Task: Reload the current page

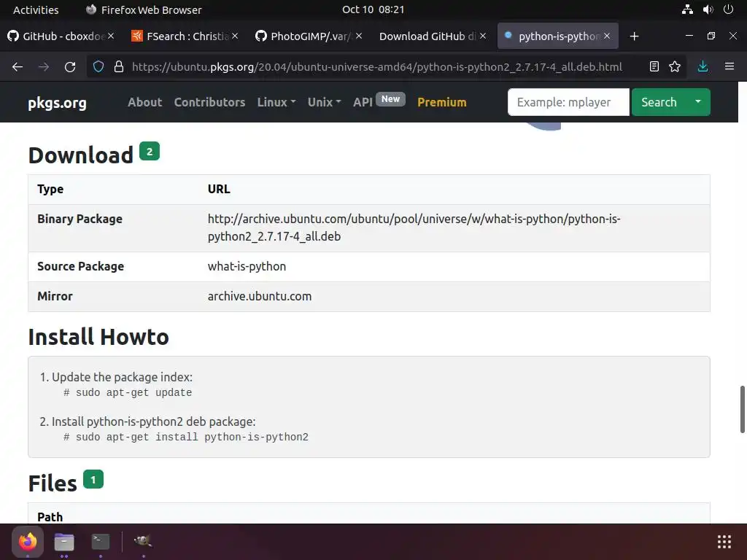Action: [x=70, y=66]
